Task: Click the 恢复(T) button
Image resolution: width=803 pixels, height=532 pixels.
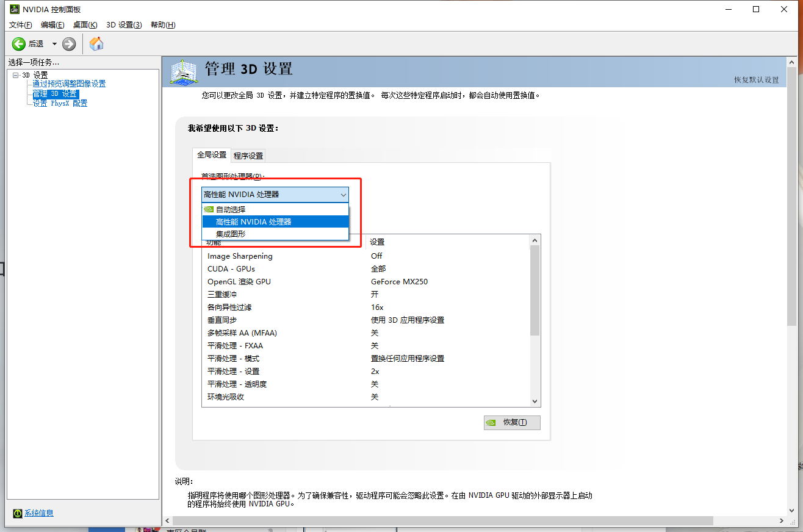Action: [512, 422]
